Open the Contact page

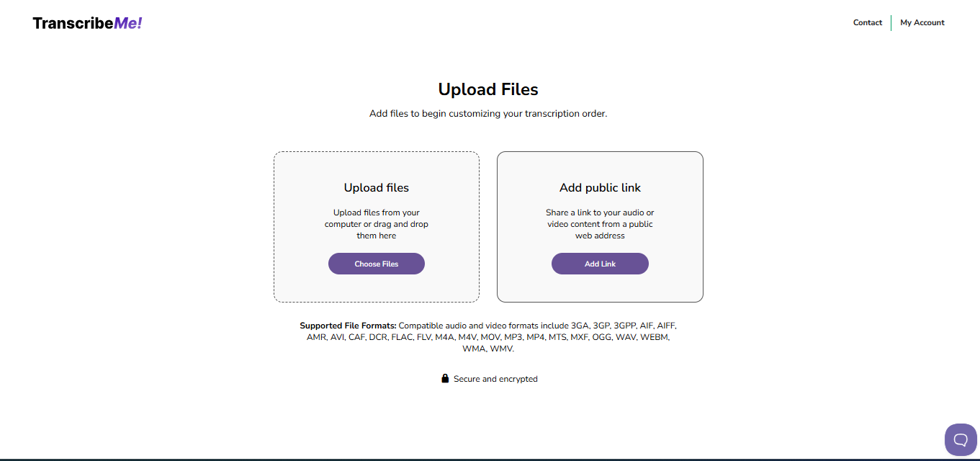pos(867,22)
